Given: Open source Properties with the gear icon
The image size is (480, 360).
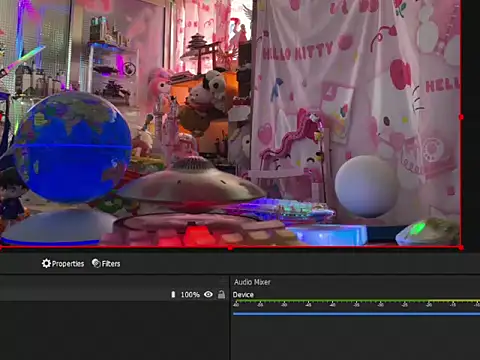Looking at the screenshot, I should [x=63, y=264].
